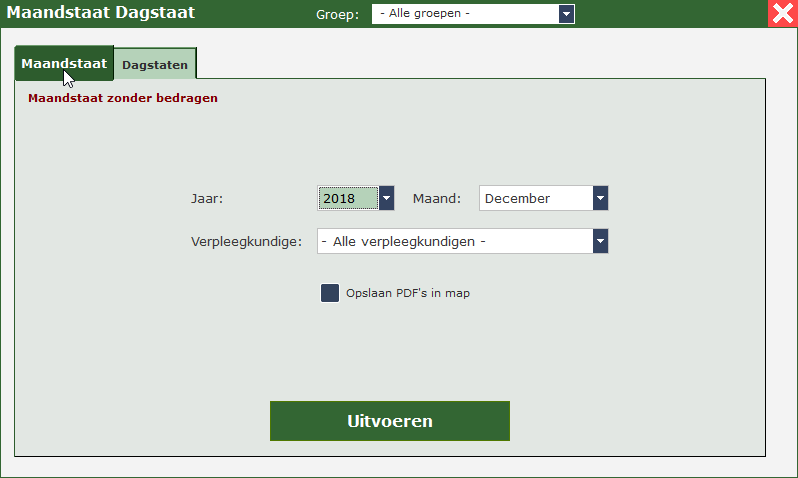
Task: Open the "Alle groepen" group selector
Action: pos(465,14)
